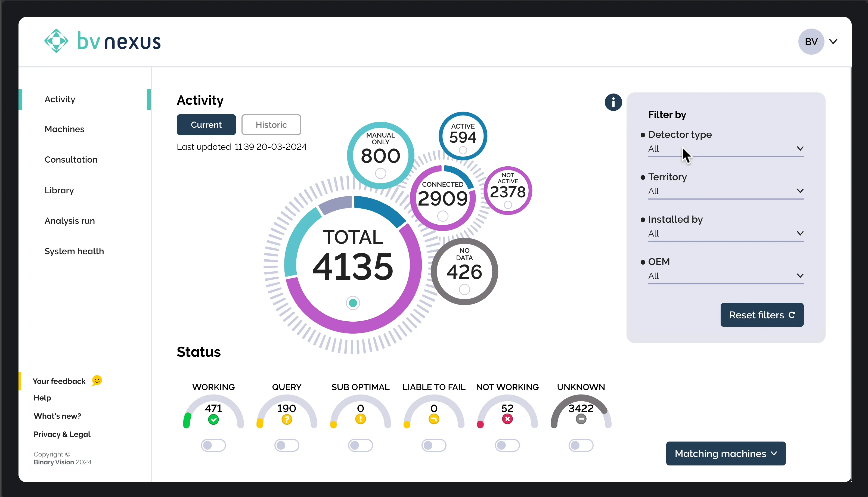Click the red cross icon under NOT WORKING
The width and height of the screenshot is (868, 497).
tap(507, 419)
